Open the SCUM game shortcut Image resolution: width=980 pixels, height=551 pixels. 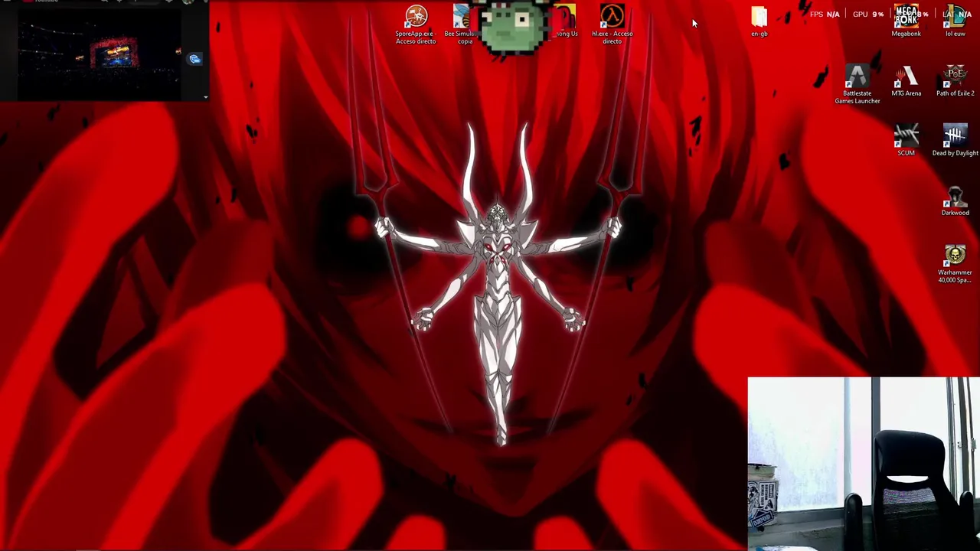pyautogui.click(x=906, y=141)
